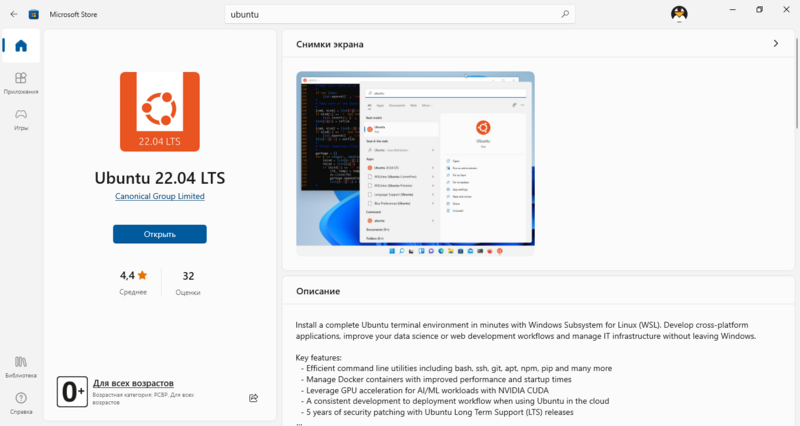Screen dimensions: 800x426
Task: Click the Среднее label under rating
Action: 133,292
